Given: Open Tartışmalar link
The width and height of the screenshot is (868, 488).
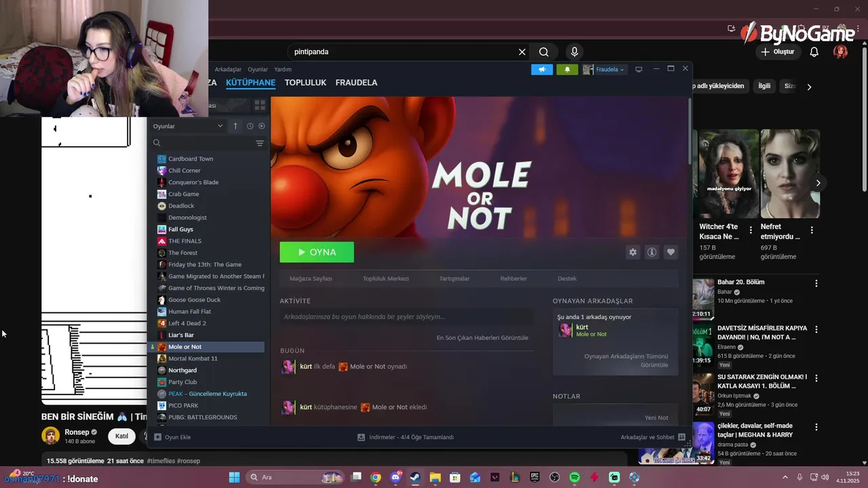Looking at the screenshot, I should click(454, 279).
